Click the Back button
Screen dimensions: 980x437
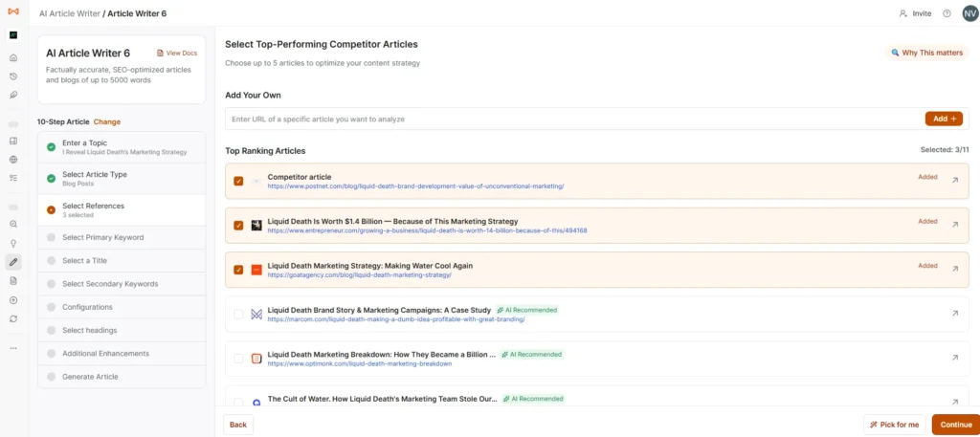point(238,425)
